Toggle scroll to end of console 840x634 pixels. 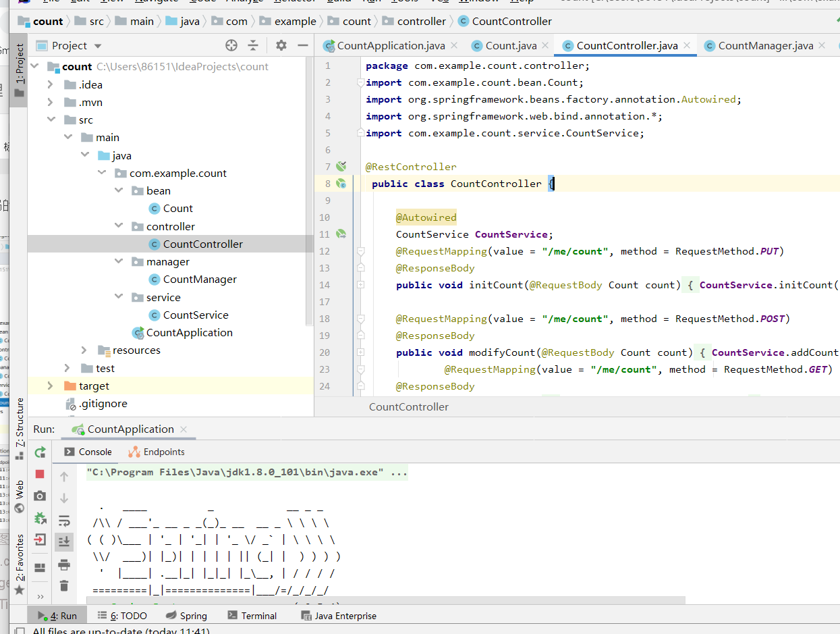(64, 541)
